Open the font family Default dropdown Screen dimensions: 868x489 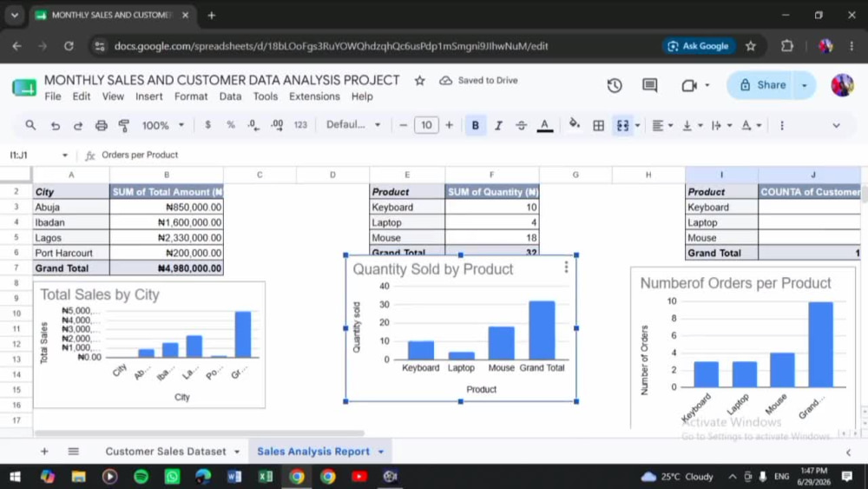(353, 124)
